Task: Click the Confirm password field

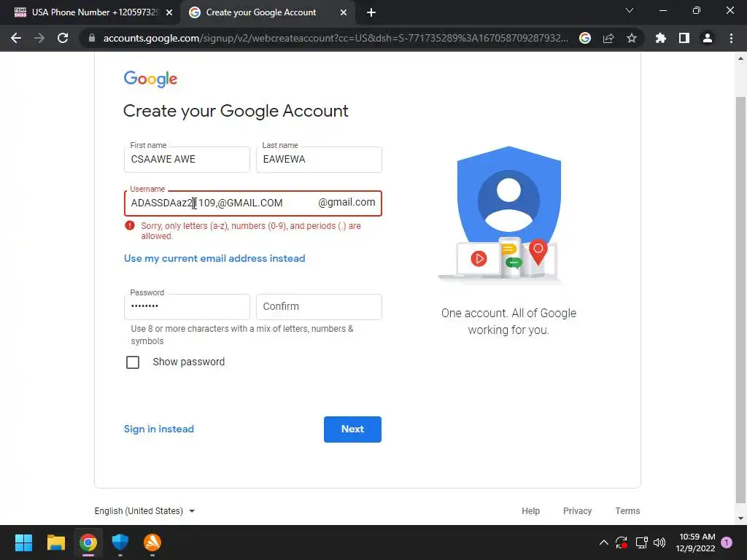Action: (319, 307)
